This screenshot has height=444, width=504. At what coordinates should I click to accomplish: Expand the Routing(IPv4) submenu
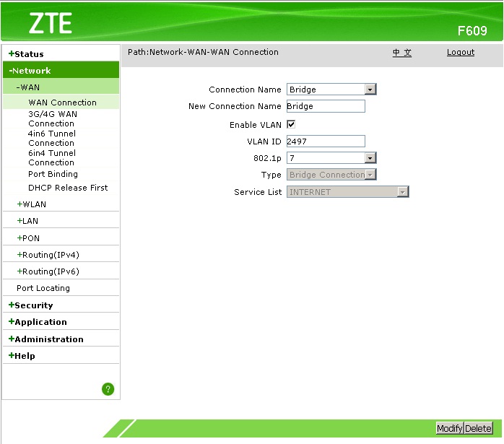[x=48, y=255]
